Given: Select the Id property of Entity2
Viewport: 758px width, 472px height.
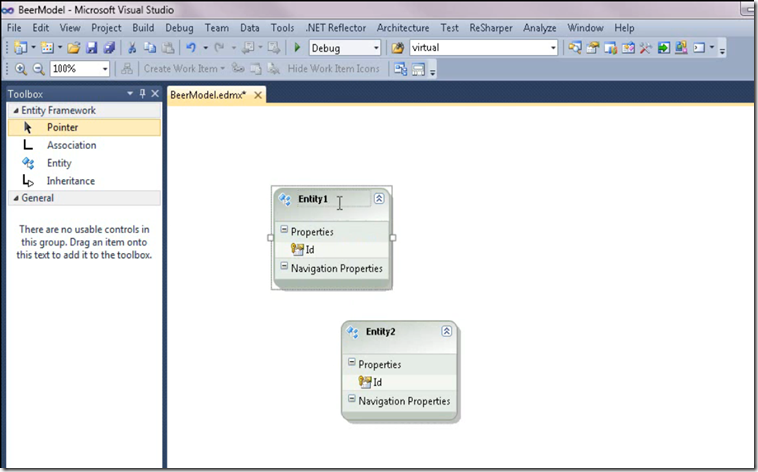Looking at the screenshot, I should (399, 382).
